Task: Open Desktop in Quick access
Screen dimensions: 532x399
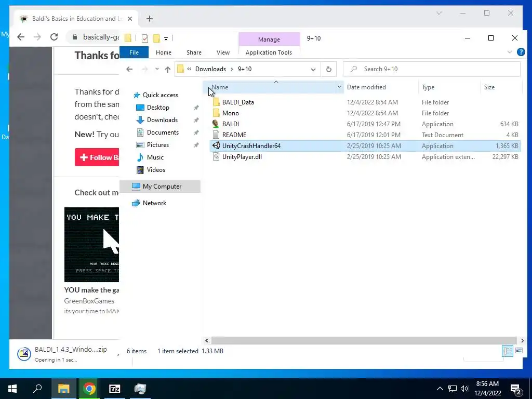Action: [158, 108]
